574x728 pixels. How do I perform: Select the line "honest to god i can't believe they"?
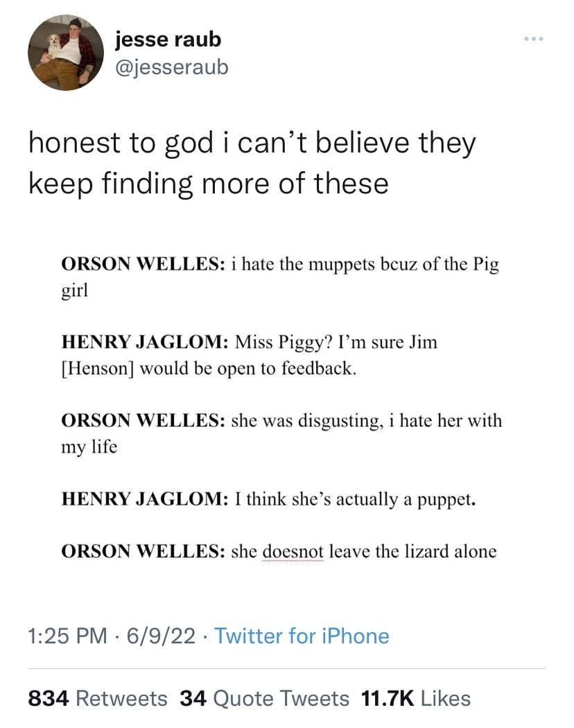tap(252, 144)
